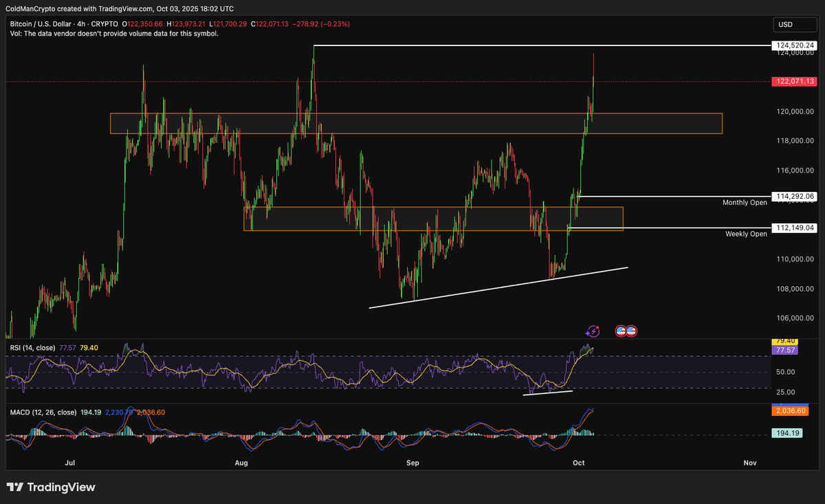825x504 pixels.
Task: Click the TradingView logo in the footer
Action: (x=52, y=487)
